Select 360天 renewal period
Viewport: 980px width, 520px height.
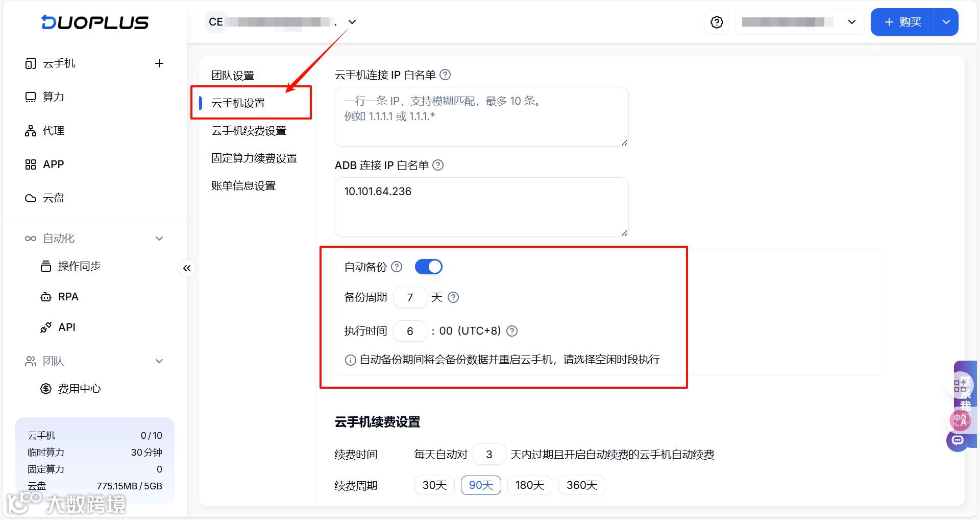[582, 485]
